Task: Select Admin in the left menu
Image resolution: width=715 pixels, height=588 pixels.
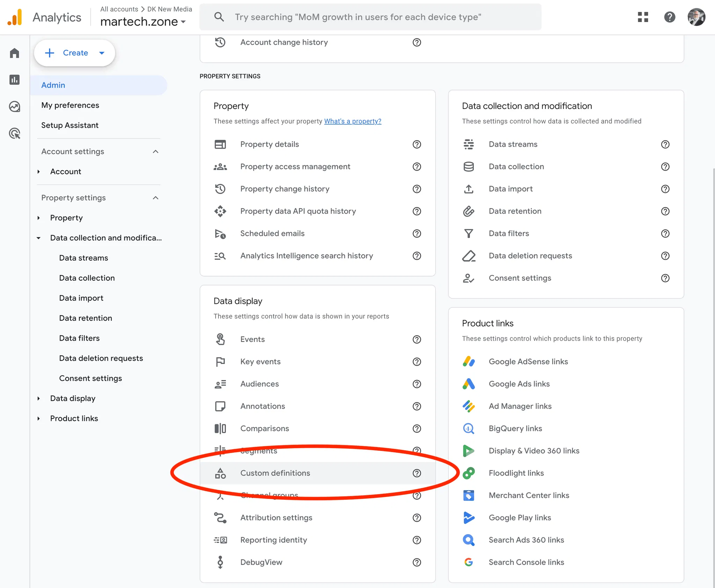Action: point(53,85)
